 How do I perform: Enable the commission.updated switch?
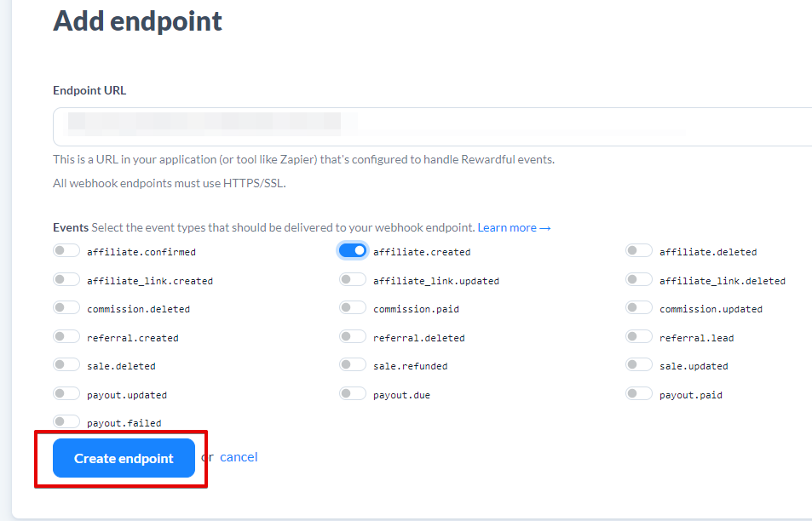638,308
